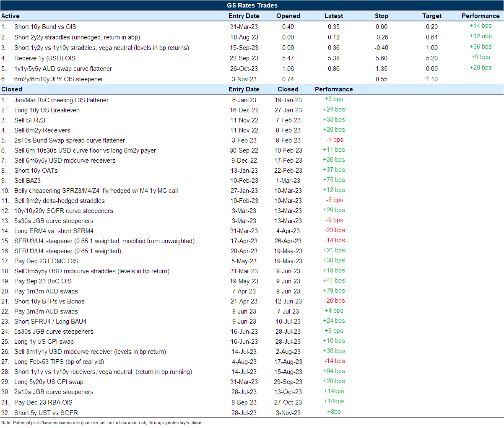Select "Sell 3m2y delta-hedged straddles"
Image resolution: width=504 pixels, height=428 pixels.
(60, 201)
